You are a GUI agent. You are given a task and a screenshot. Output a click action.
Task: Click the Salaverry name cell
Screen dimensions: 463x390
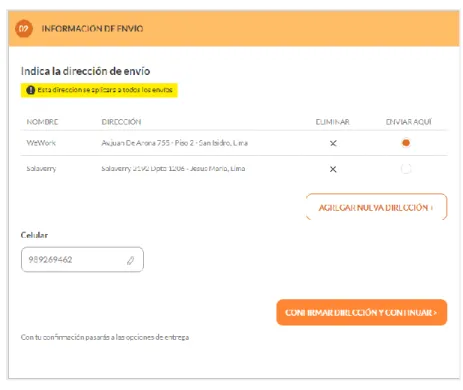point(41,169)
